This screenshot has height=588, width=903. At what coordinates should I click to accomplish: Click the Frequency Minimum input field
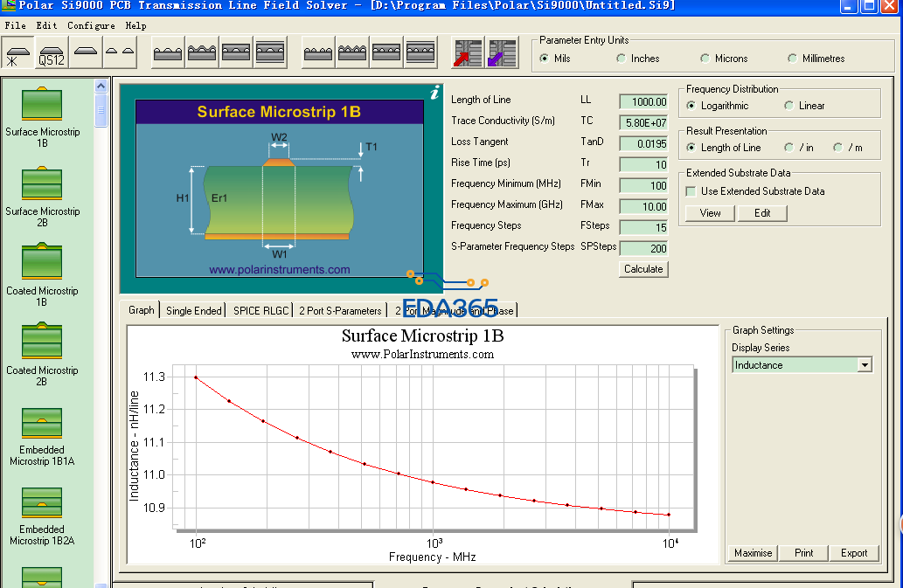[x=643, y=185]
